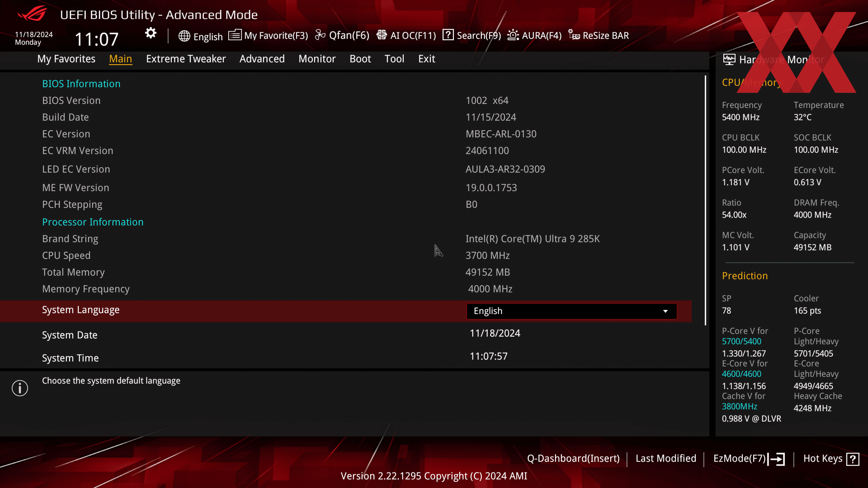Open the Advanced menu tab

[262, 59]
